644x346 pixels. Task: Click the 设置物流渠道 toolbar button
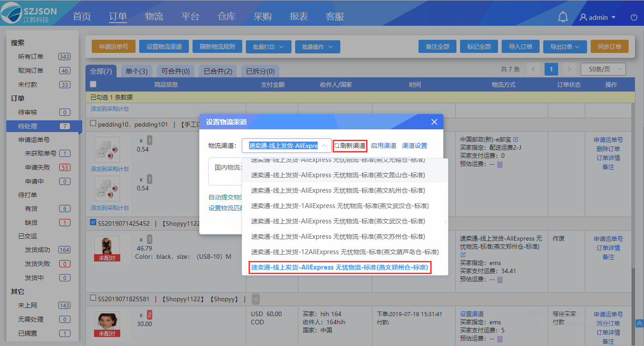[164, 47]
